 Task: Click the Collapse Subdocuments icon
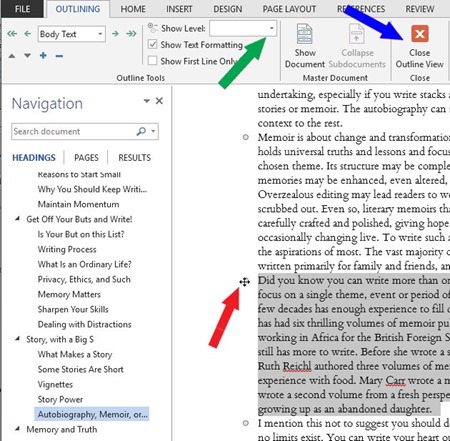coord(356,34)
